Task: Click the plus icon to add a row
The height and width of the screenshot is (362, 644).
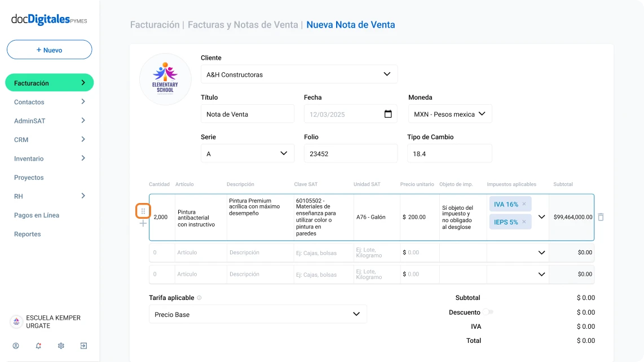Action: (x=143, y=223)
